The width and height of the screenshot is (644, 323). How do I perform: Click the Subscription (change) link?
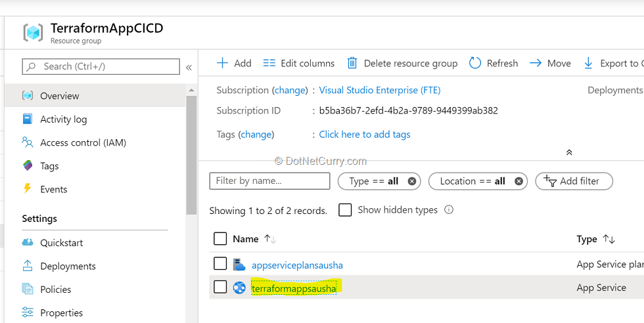(290, 90)
